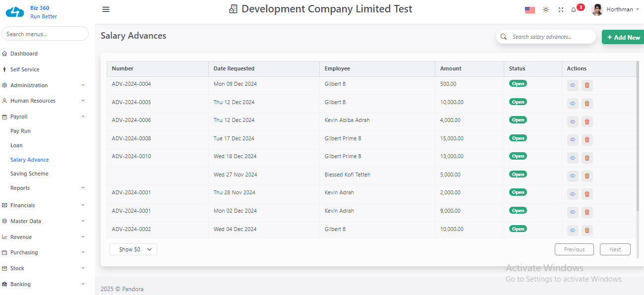The image size is (644, 295).
Task: Delete the 2,000.00 Kevin Adrah advance
Action: coord(587,194)
